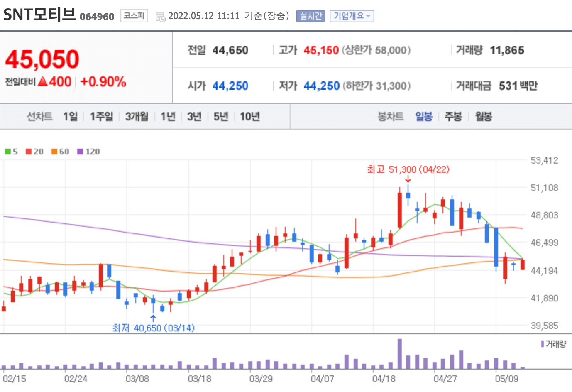The width and height of the screenshot is (572, 392).
Task: Select the 주봉 weekly candle chart
Action: coord(453,117)
